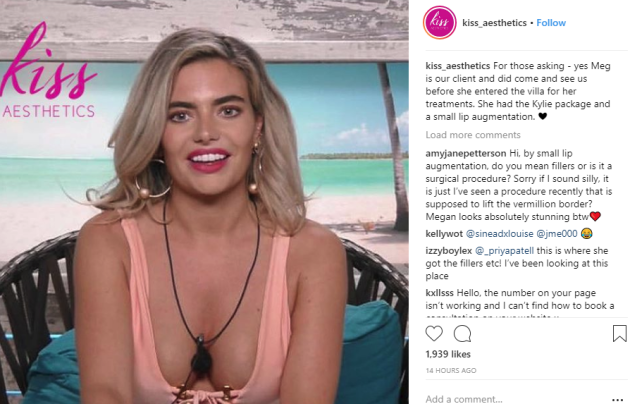Open kiss_aesthetics name in the caption
Image resolution: width=630 pixels, height=404 pixels.
tap(458, 66)
